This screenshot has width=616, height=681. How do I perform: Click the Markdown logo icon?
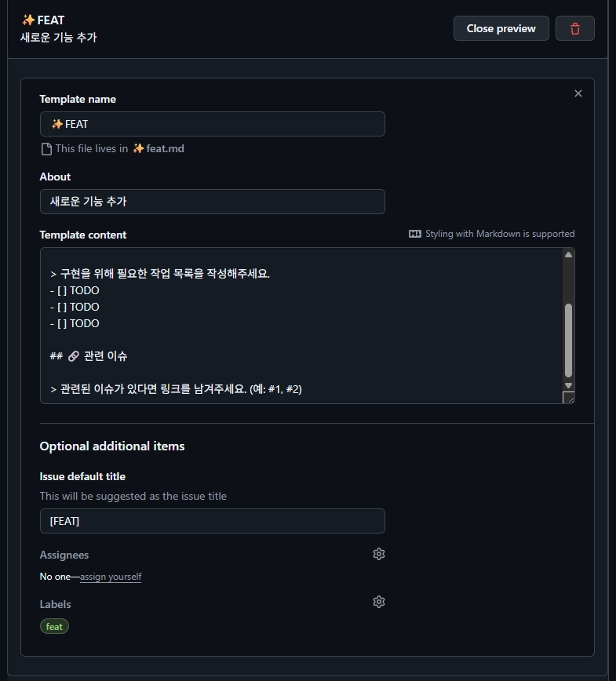[x=415, y=234]
